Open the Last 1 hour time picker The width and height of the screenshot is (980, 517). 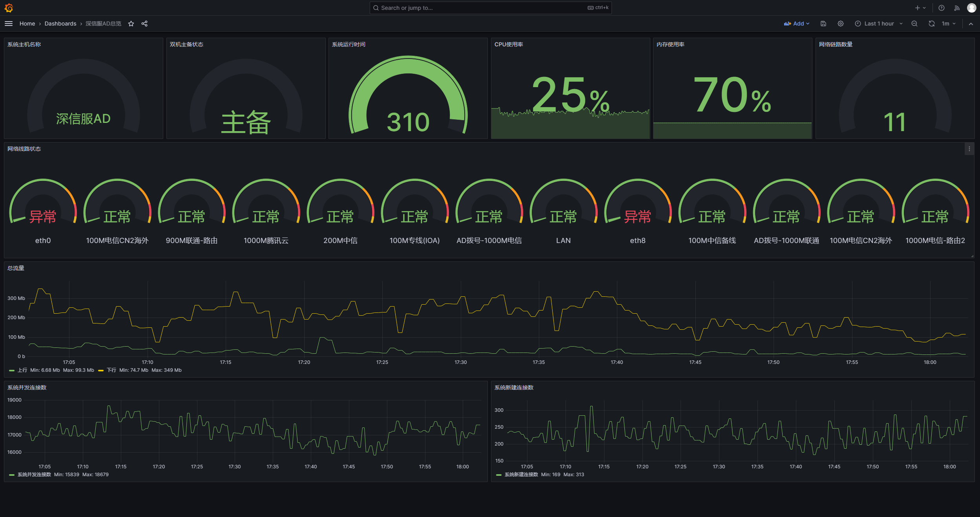[878, 24]
